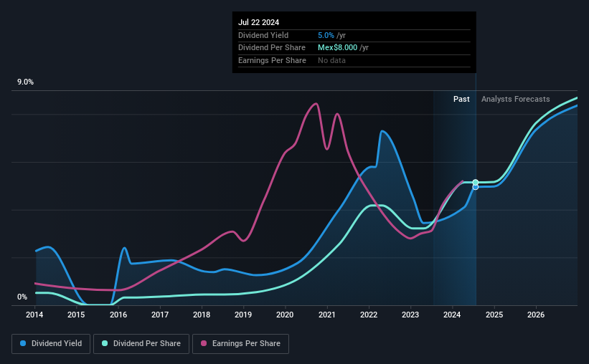Click the 0% y-axis label
This screenshot has width=589, height=364.
click(x=22, y=297)
